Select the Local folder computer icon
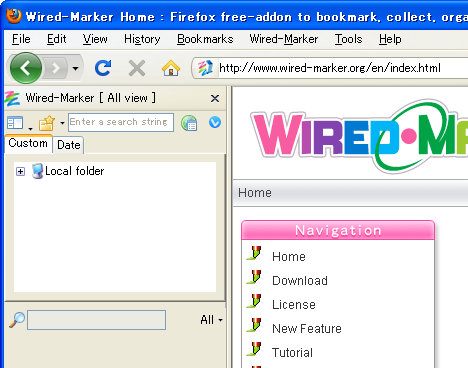 (37, 171)
